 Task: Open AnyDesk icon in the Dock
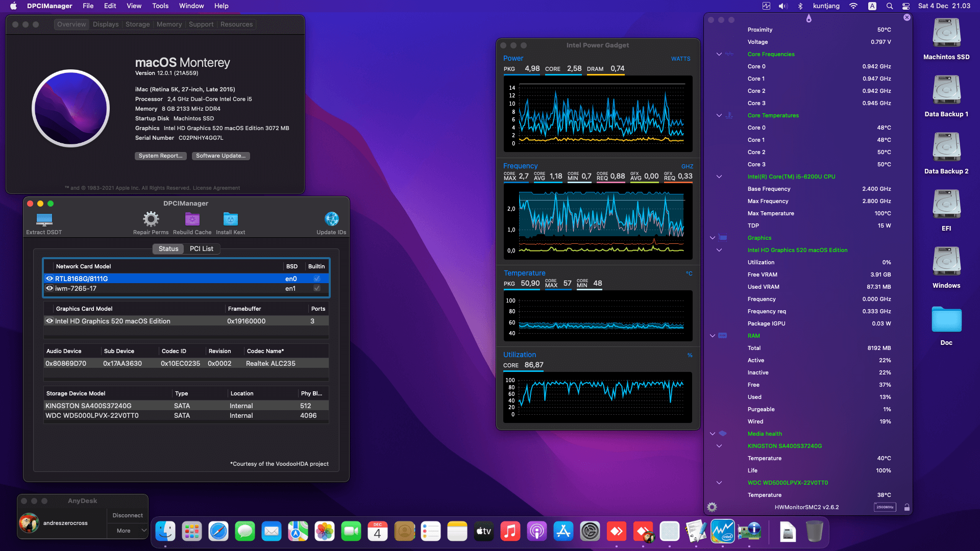pyautogui.click(x=617, y=532)
